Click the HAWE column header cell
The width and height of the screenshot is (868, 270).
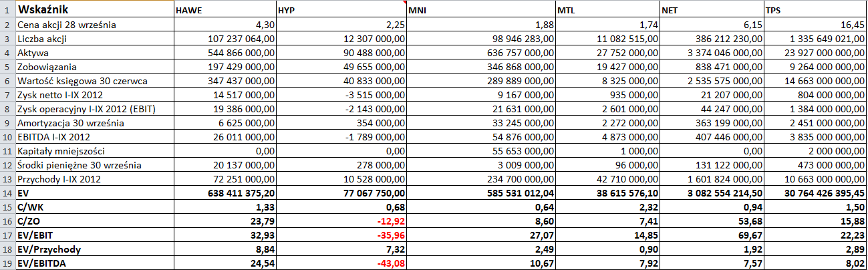[x=224, y=9]
